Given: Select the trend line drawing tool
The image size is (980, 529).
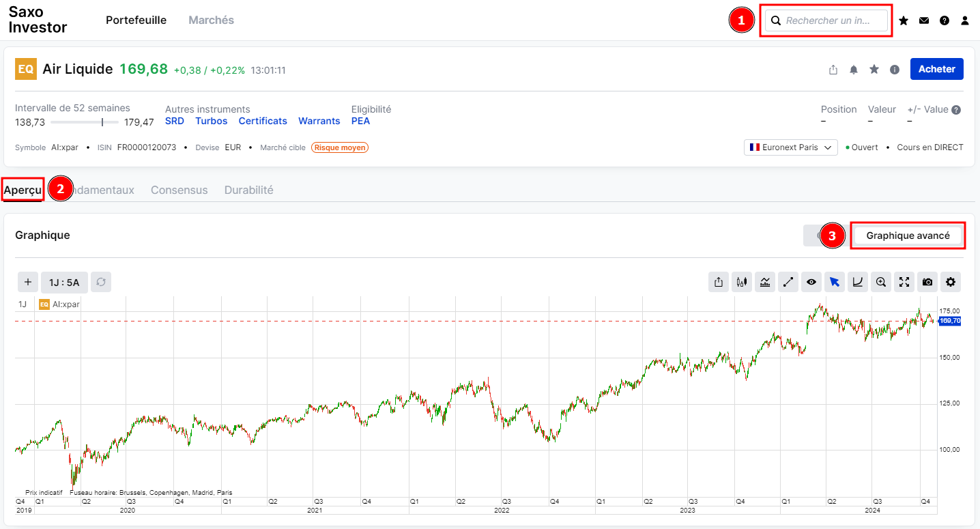Looking at the screenshot, I should tap(788, 282).
